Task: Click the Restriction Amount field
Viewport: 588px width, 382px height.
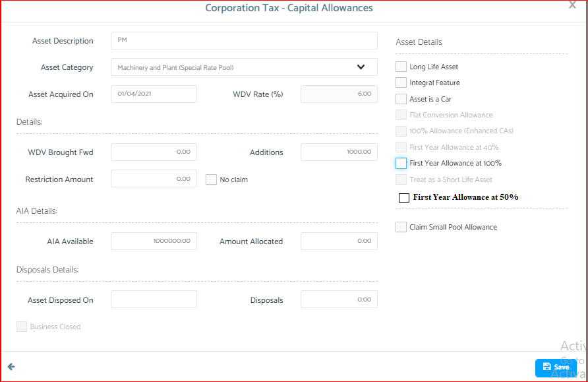Action: click(x=154, y=179)
